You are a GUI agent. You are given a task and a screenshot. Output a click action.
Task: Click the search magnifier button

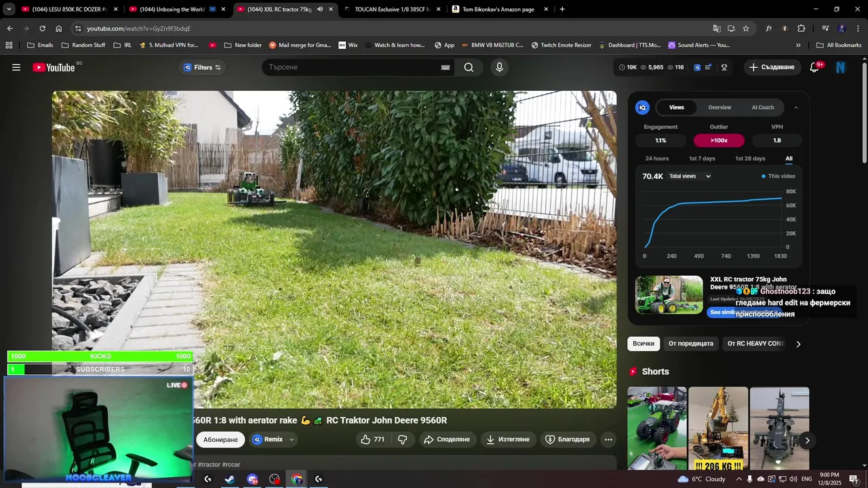pos(469,67)
